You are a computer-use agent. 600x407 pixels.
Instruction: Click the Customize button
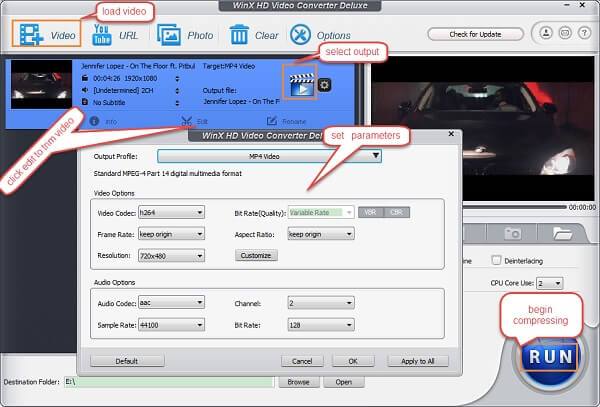[256, 255]
